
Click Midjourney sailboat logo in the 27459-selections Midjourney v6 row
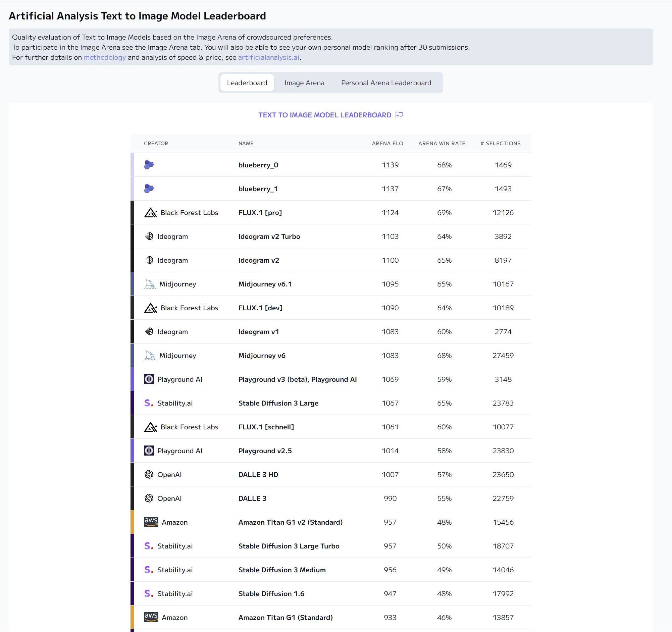(x=150, y=356)
